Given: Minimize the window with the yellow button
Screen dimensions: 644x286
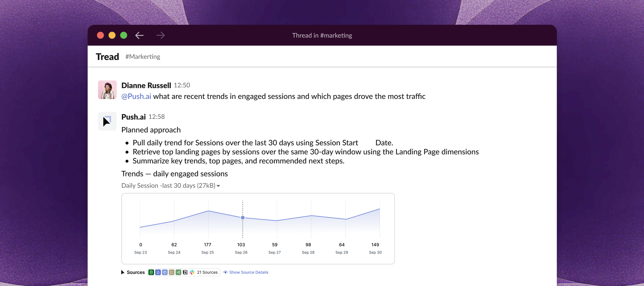Looking at the screenshot, I should tap(112, 35).
